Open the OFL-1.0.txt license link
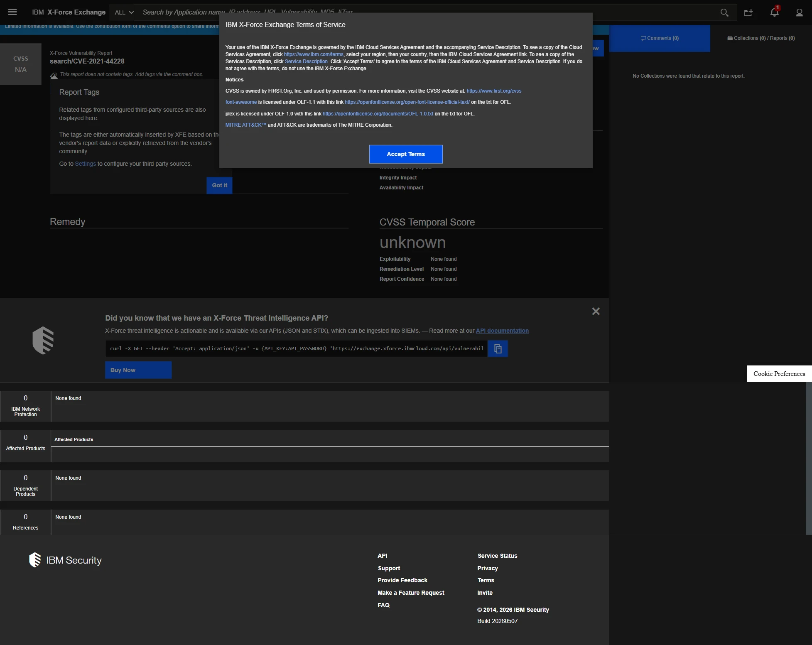Image resolution: width=812 pixels, height=645 pixels. tap(378, 114)
